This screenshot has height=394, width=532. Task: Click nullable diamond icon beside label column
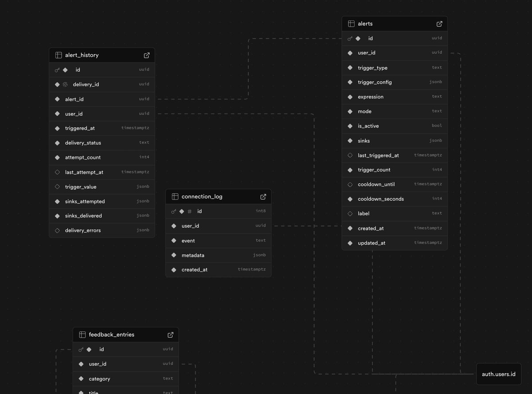(350, 214)
